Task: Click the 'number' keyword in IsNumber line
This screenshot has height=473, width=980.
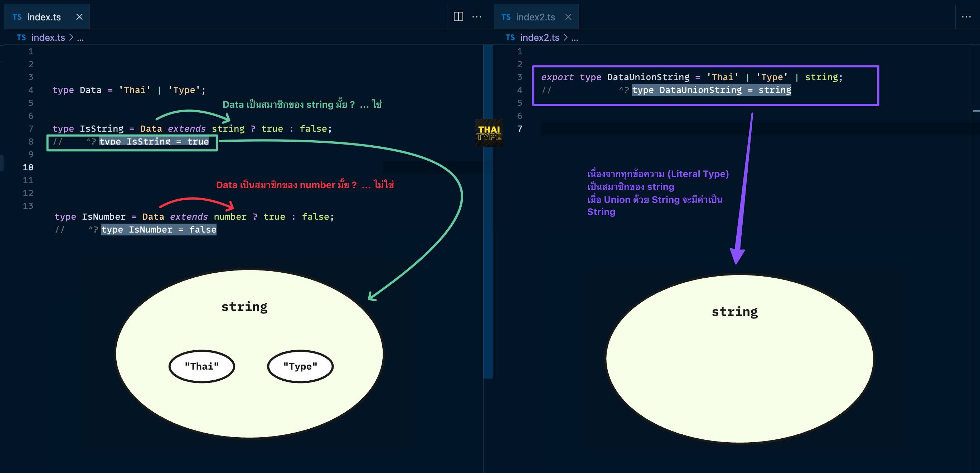Action: click(230, 217)
